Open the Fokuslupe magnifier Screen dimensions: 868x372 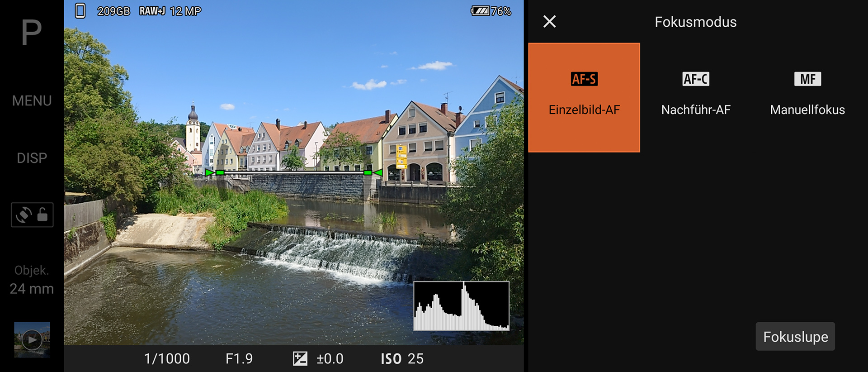pyautogui.click(x=795, y=337)
